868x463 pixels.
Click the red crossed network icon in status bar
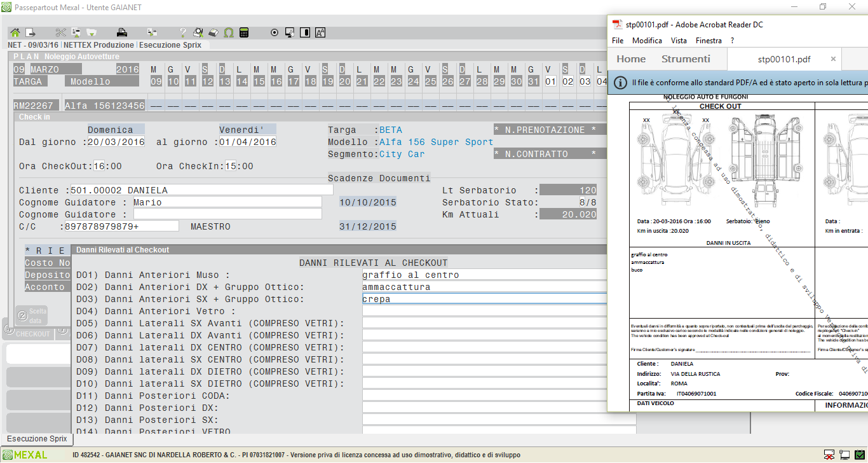pyautogui.click(x=829, y=455)
